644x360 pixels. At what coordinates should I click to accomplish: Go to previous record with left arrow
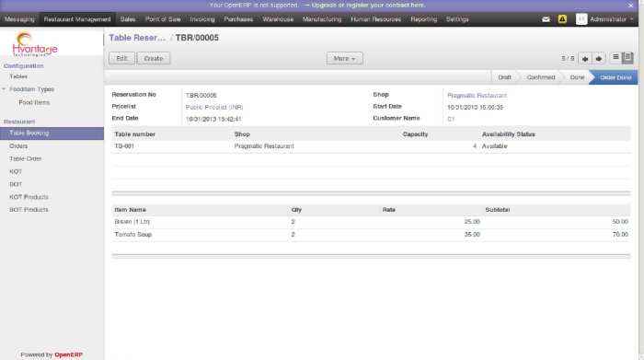pyautogui.click(x=585, y=59)
